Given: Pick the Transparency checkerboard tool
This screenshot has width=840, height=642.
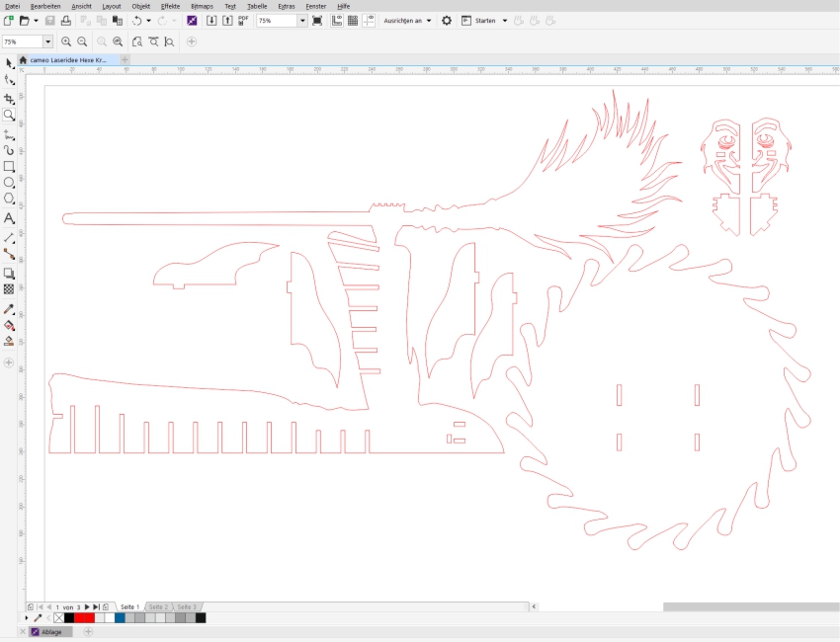Looking at the screenshot, I should pos(9,289).
